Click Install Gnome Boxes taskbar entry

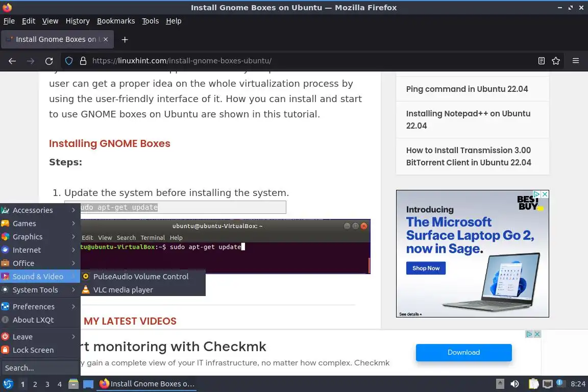(146, 384)
